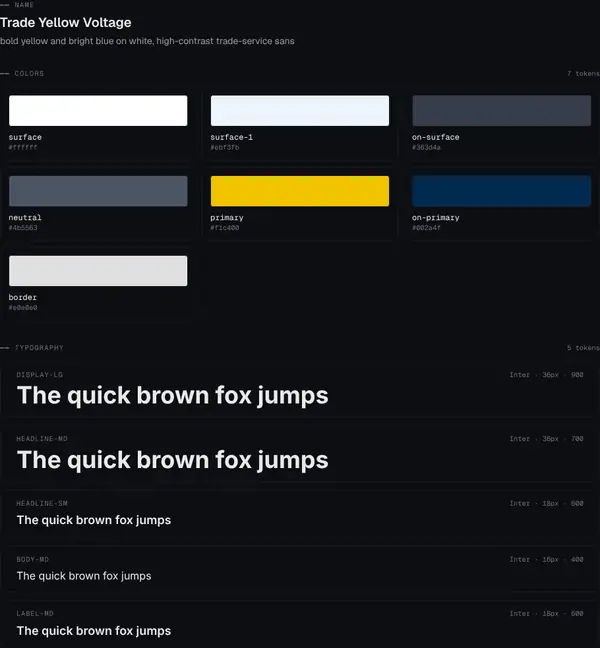Click the 'neutral' token name
The width and height of the screenshot is (600, 648).
(x=25, y=217)
